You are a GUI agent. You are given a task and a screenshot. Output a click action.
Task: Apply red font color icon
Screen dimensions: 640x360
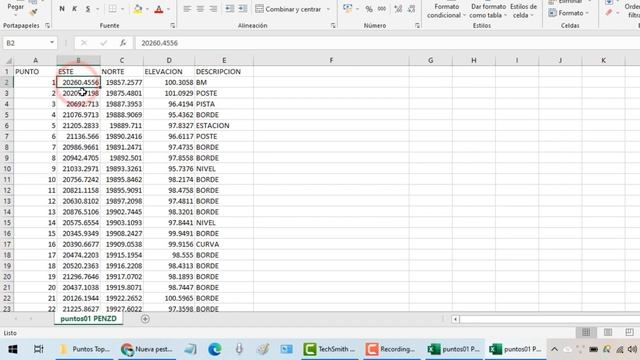[x=159, y=9]
